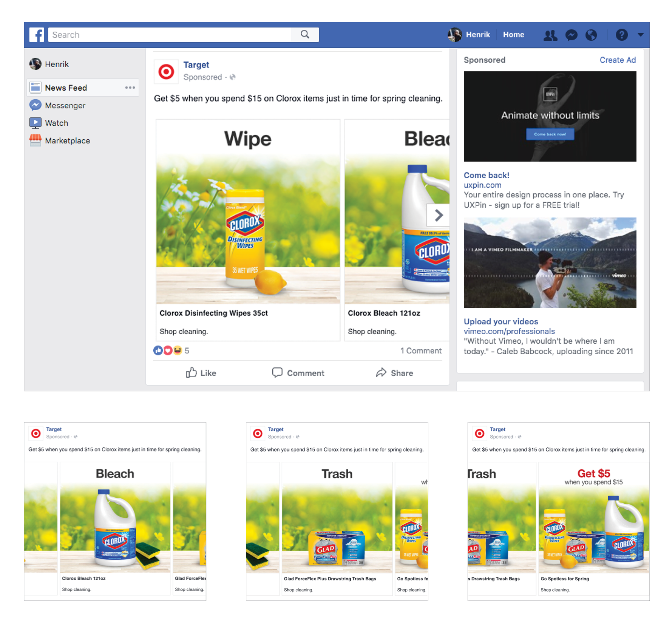
Task: Click the public globe icon beside Sponsored
Action: (x=232, y=77)
